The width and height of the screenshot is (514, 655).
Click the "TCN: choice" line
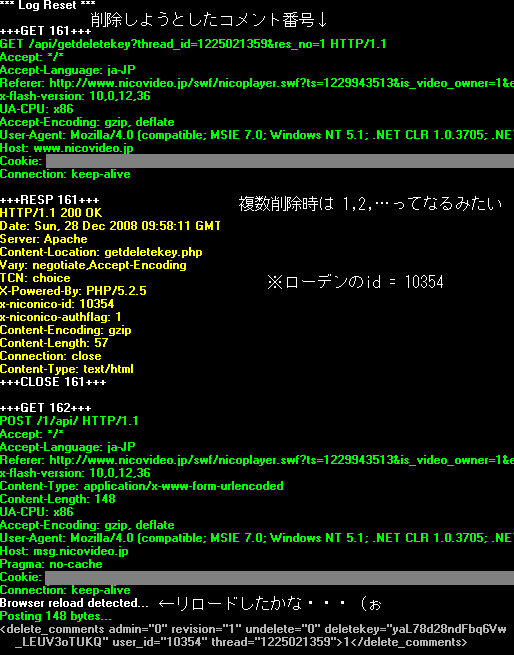(x=35, y=278)
